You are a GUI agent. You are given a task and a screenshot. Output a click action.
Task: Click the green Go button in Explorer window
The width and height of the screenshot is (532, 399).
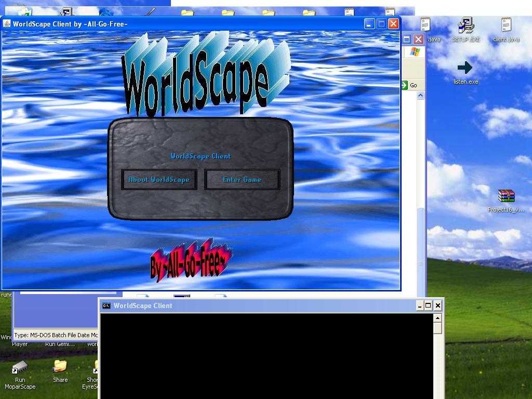[409, 85]
